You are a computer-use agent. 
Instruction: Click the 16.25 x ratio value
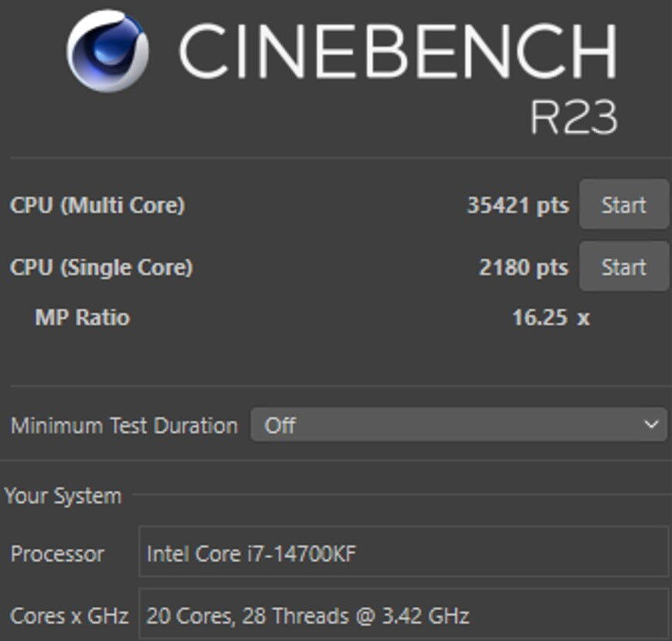pos(550,317)
